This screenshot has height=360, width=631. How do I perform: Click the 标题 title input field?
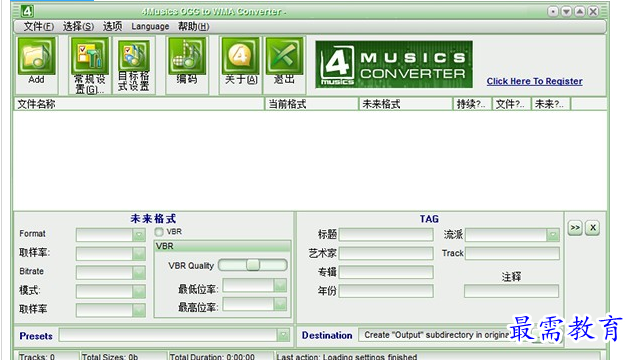386,235
